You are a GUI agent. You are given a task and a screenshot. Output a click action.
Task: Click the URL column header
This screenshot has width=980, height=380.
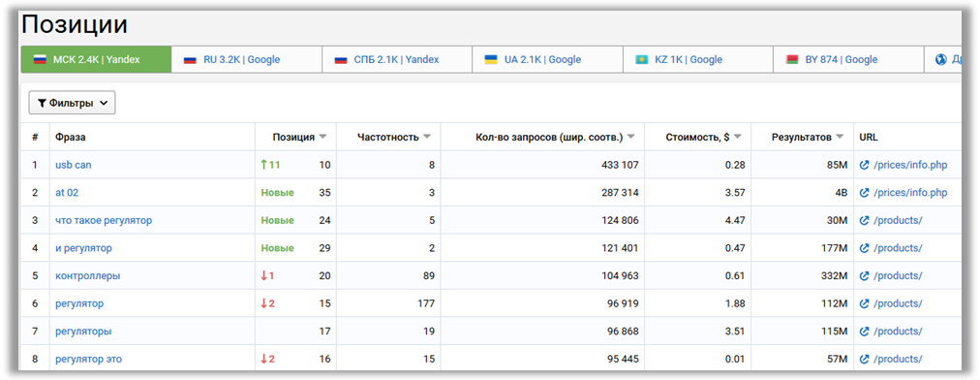coord(869,137)
